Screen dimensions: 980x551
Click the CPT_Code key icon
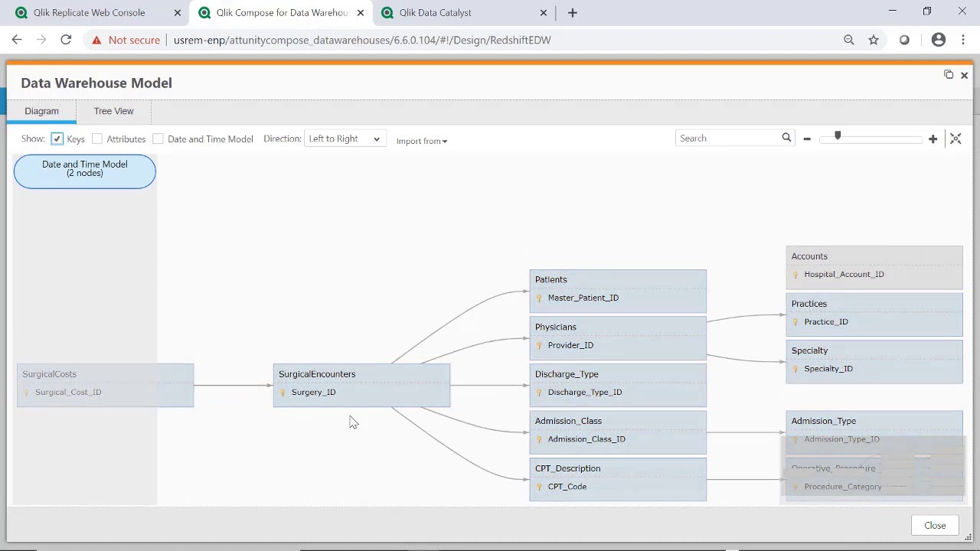click(x=539, y=487)
